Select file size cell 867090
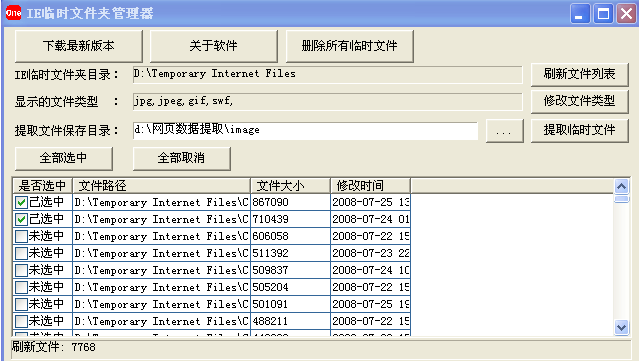The height and width of the screenshot is (361, 639). pos(290,202)
